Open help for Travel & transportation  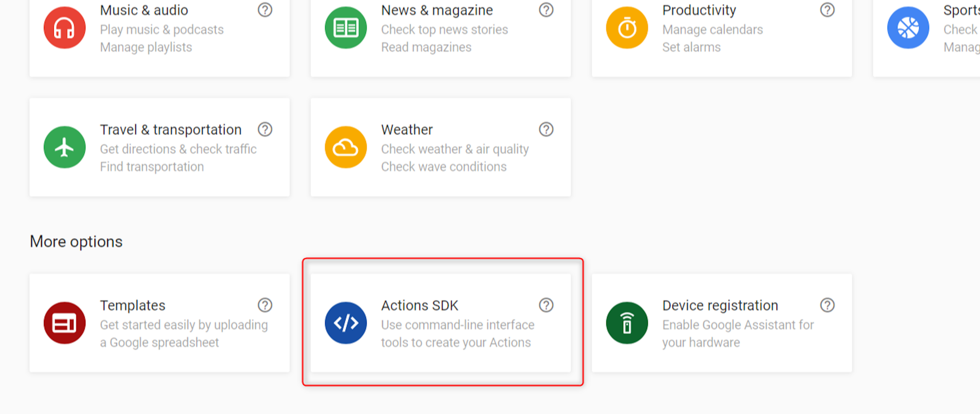pyautogui.click(x=265, y=129)
